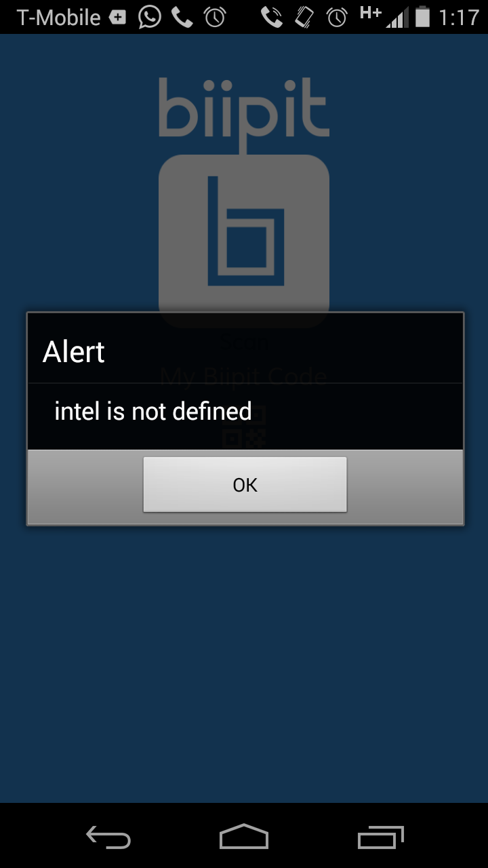Viewport: 488px width, 868px height.
Task: Tap the Alert dialog title
Action: [73, 352]
